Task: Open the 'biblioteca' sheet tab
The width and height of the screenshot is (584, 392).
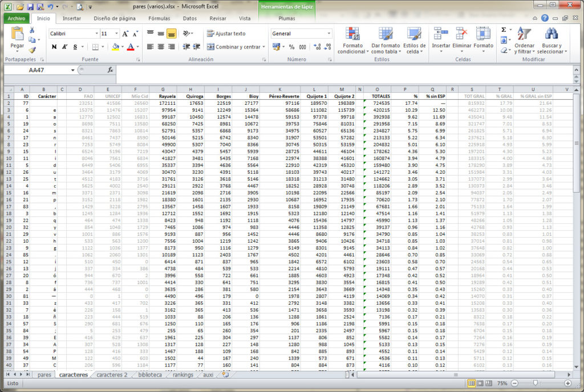Action: (150, 375)
